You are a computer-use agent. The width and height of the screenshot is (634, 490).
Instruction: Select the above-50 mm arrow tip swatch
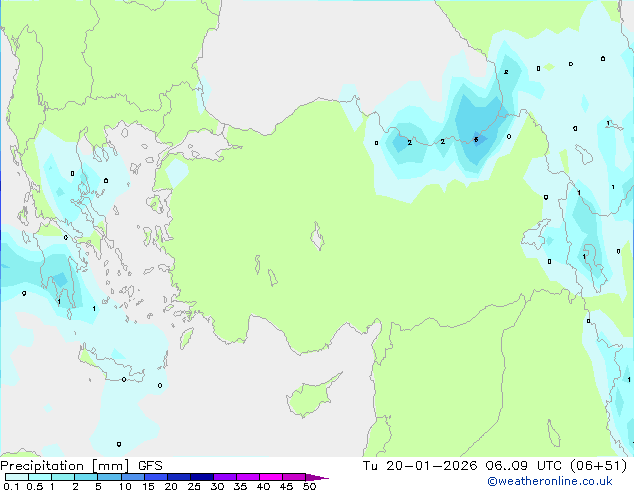point(317,477)
